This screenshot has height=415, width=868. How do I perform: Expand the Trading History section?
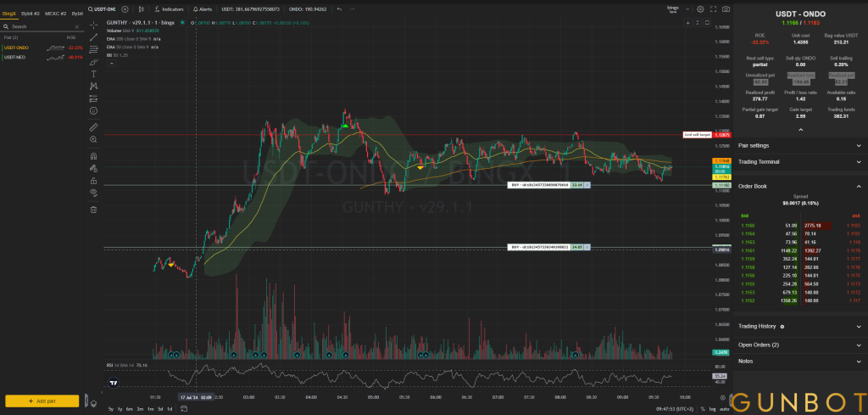coord(800,327)
